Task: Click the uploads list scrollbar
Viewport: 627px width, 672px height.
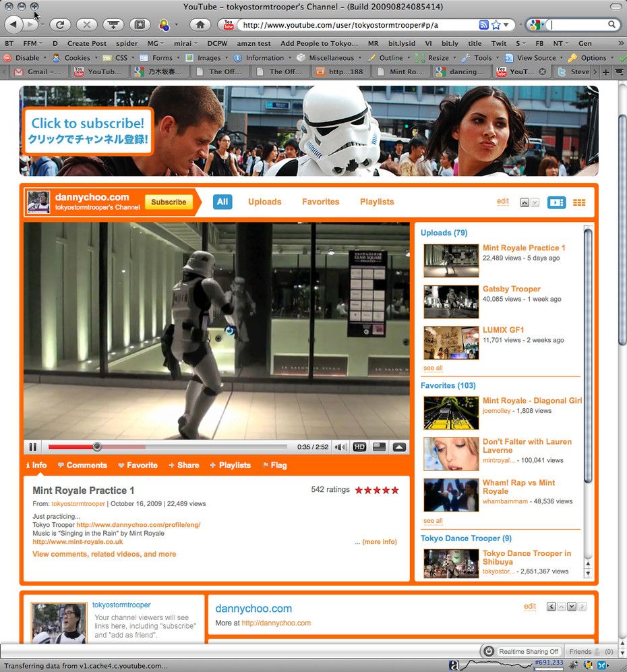Action: [x=588, y=356]
